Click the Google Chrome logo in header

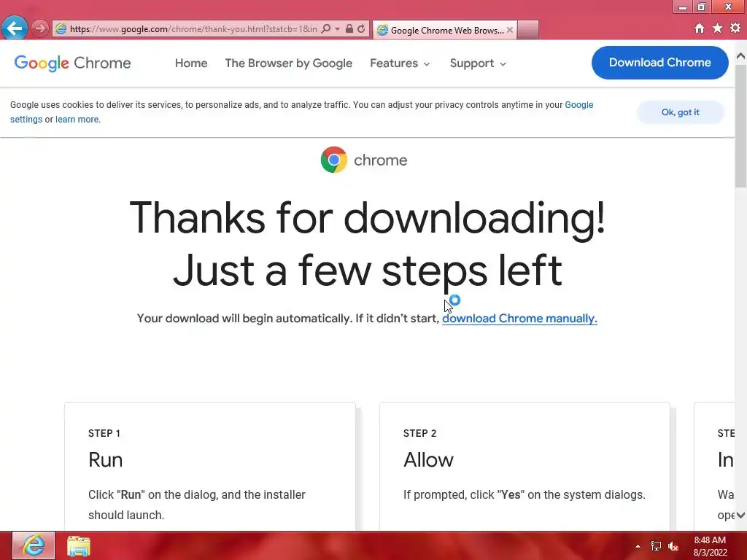(72, 63)
